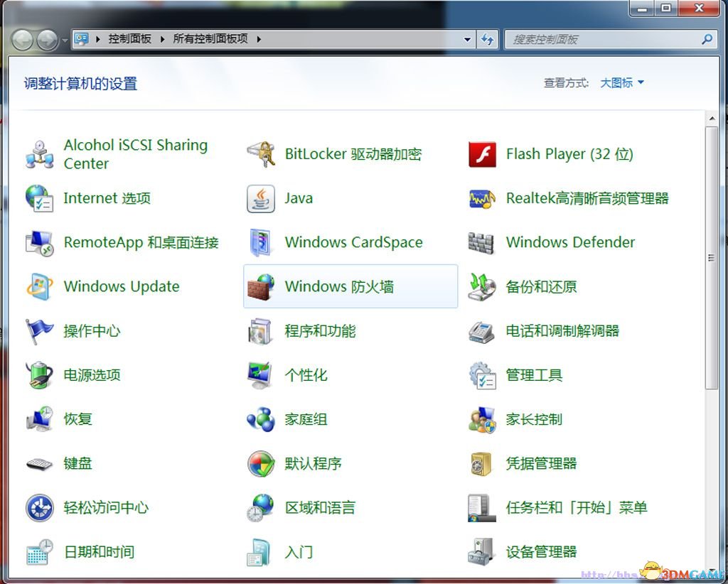The width and height of the screenshot is (728, 584).
Task: Open the 默认程序 icon
Action: point(260,463)
